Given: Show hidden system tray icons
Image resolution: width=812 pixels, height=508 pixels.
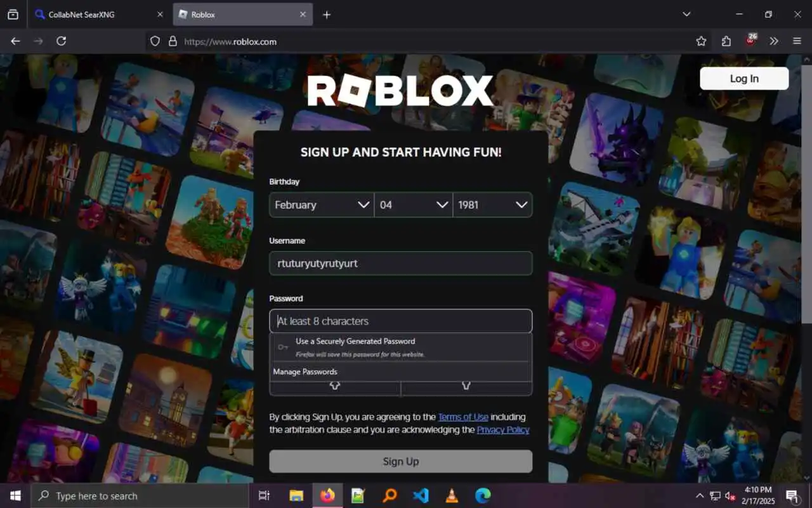Looking at the screenshot, I should coord(700,496).
